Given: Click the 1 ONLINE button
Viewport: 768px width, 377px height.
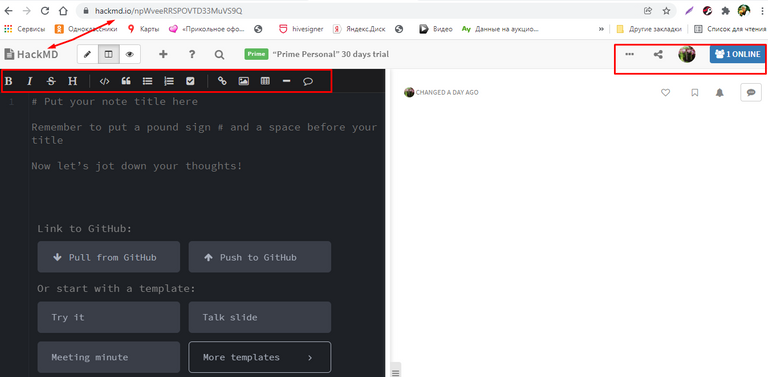Looking at the screenshot, I should pos(738,54).
